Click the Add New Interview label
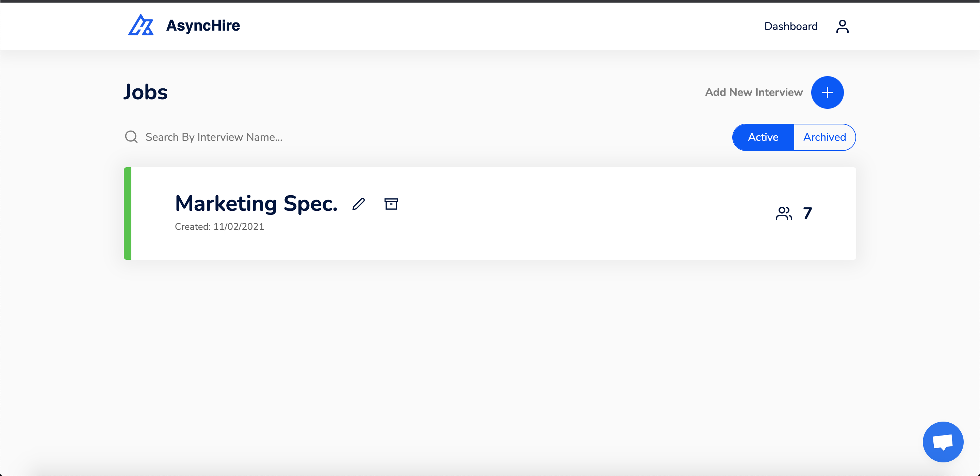The image size is (980, 476). pyautogui.click(x=754, y=92)
